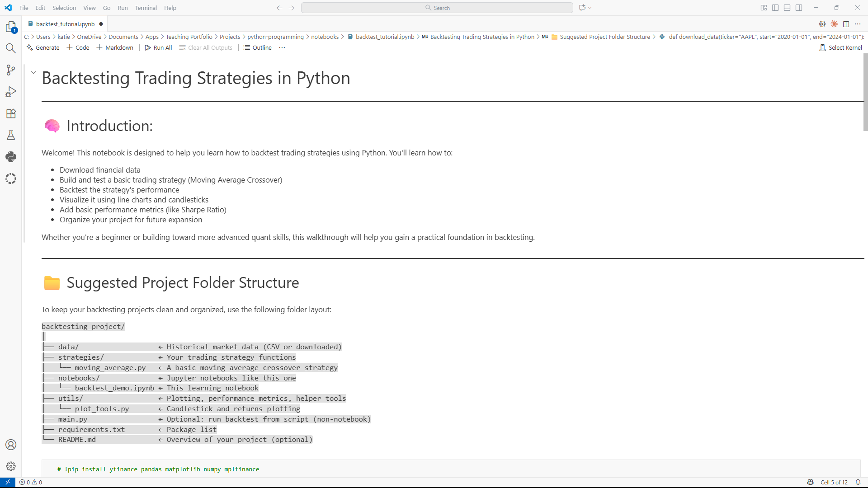Select the backtest_tutorial.ipynb tab
868x488 pixels.
65,24
